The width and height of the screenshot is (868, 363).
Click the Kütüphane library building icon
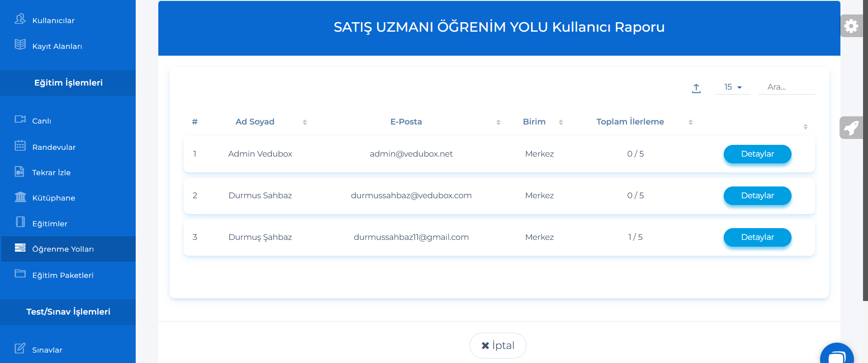(20, 197)
